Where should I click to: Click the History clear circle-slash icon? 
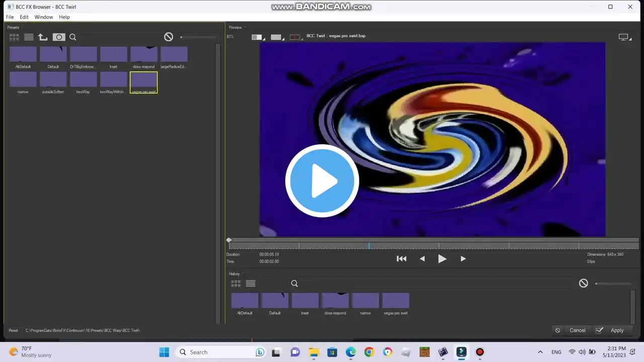point(583,283)
